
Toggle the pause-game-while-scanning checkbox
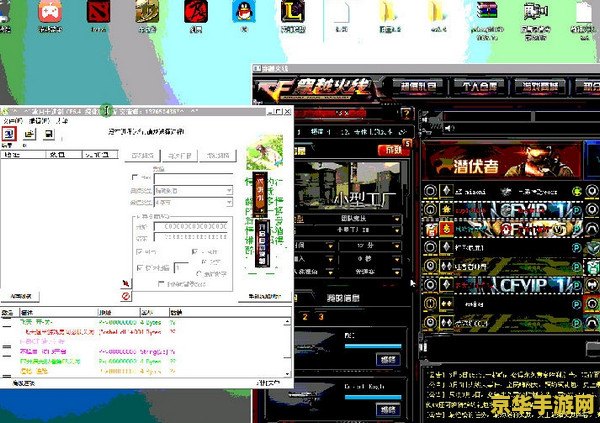(161, 284)
